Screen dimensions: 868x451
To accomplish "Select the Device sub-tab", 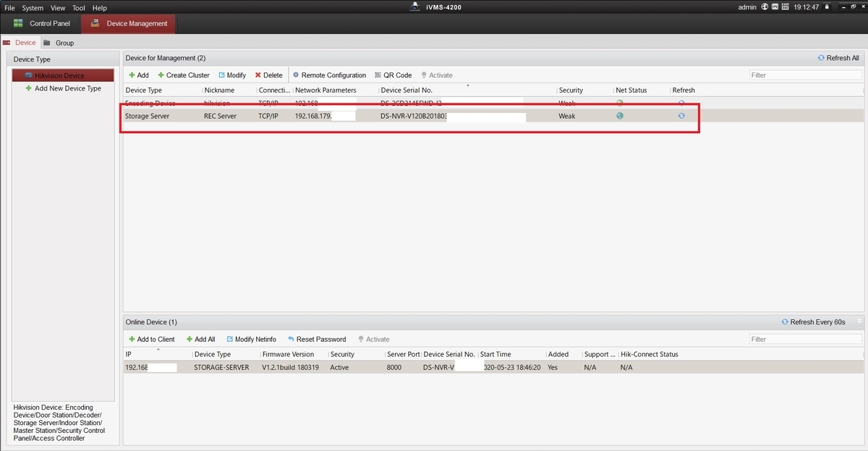I will (x=20, y=43).
